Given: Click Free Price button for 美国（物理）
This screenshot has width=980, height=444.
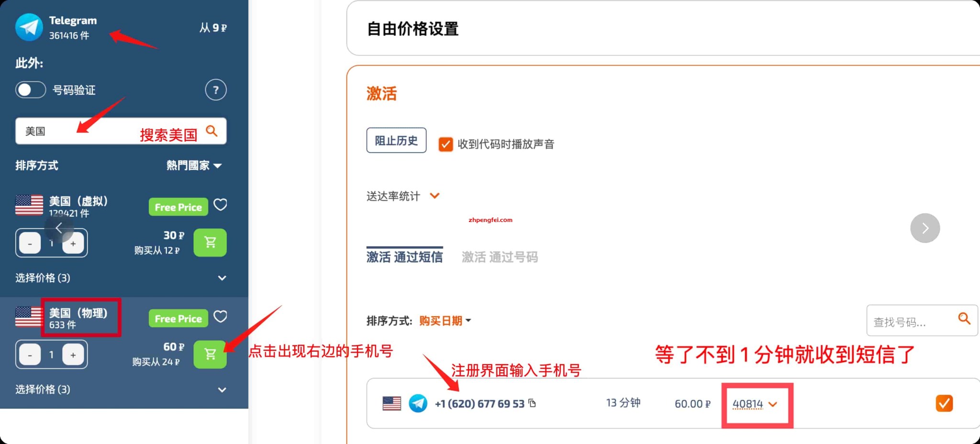Looking at the screenshot, I should click(x=178, y=319).
